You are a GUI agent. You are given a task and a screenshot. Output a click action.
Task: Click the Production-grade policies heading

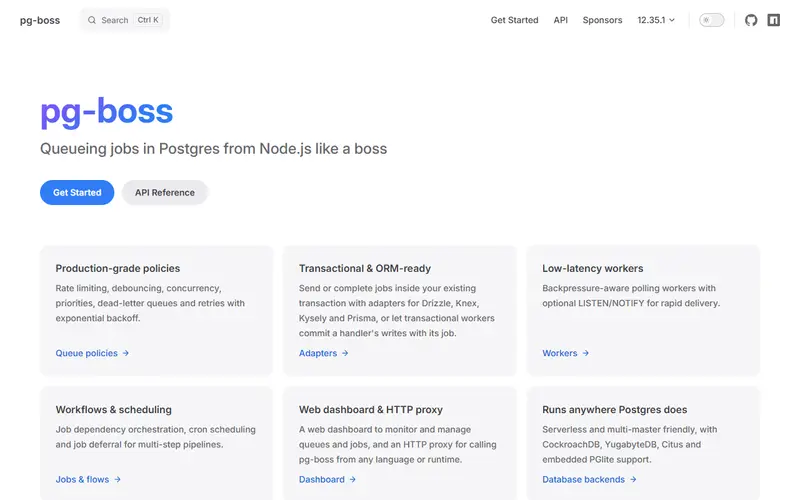click(x=118, y=268)
